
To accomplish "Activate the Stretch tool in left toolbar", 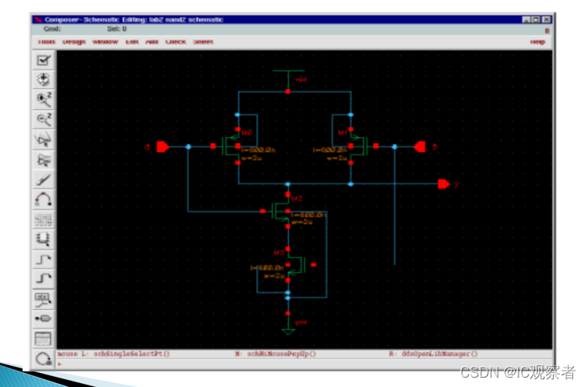I will (44, 139).
